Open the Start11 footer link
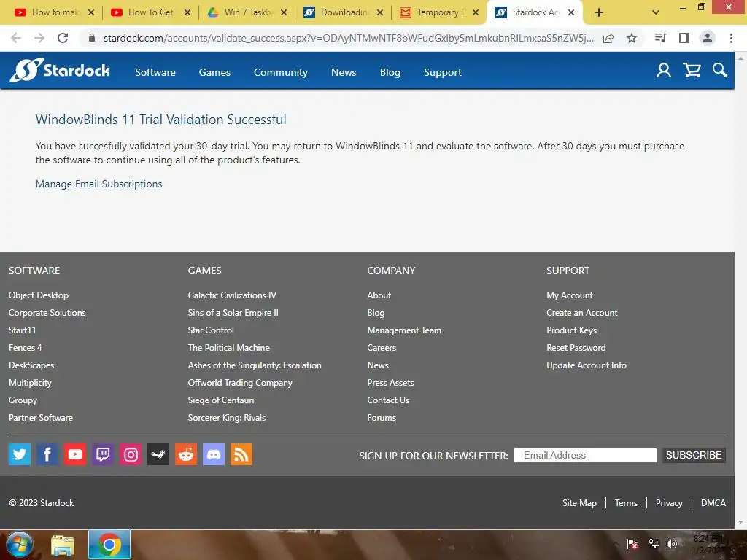The image size is (747, 560). (x=23, y=330)
